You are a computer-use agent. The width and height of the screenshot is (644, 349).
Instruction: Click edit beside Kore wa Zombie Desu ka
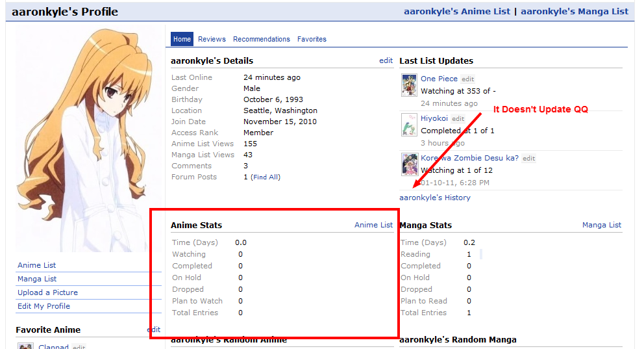point(529,159)
